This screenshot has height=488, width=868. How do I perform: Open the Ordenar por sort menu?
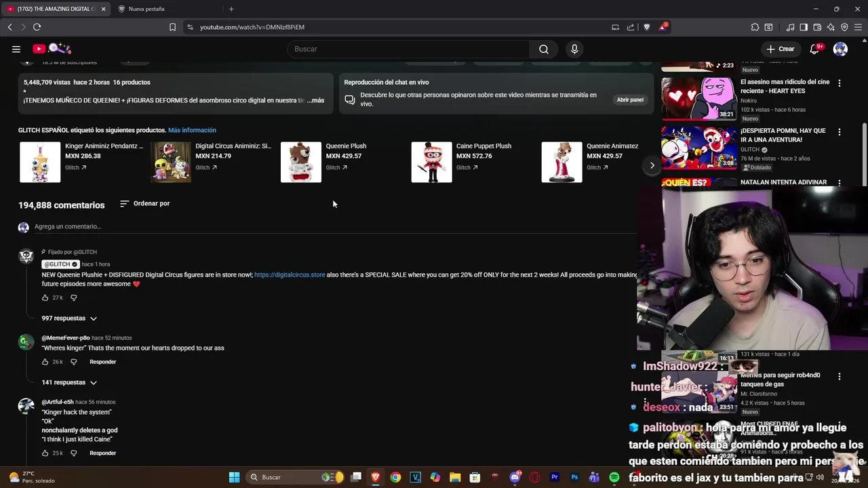tap(144, 203)
